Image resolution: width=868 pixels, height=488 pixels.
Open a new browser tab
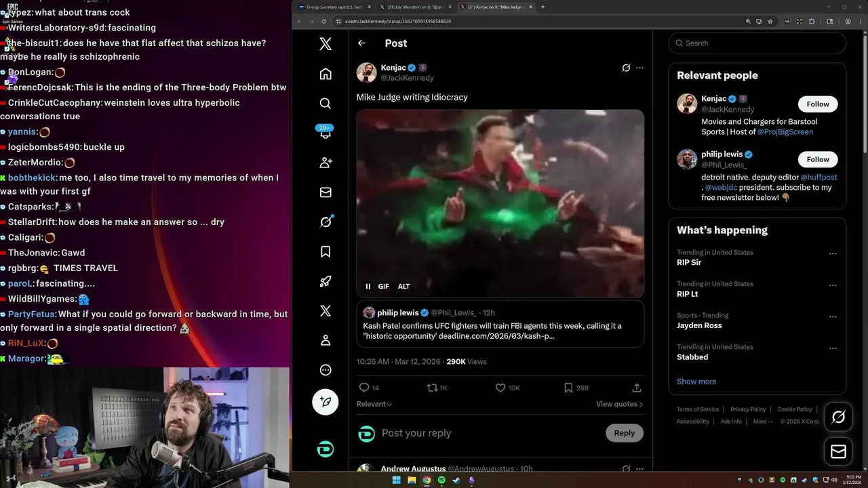click(x=542, y=7)
